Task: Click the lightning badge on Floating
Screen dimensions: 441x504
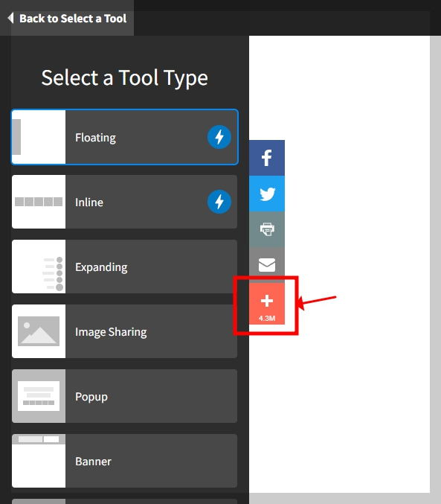Action: [219, 137]
